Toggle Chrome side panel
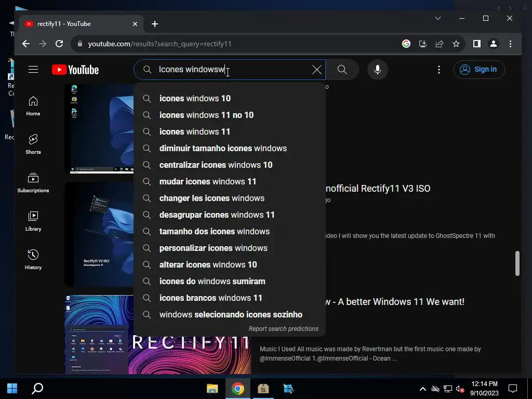The width and height of the screenshot is (532, 399). (x=477, y=44)
